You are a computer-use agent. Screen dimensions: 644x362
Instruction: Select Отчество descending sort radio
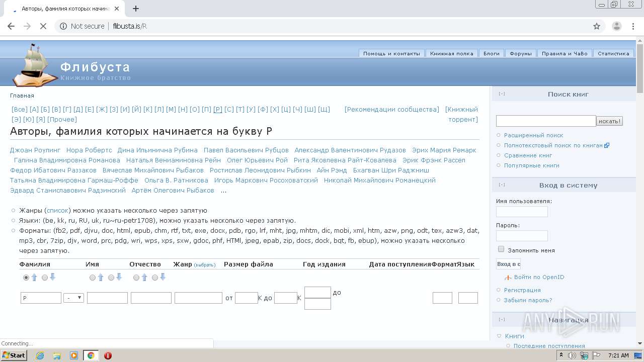pos(155,278)
